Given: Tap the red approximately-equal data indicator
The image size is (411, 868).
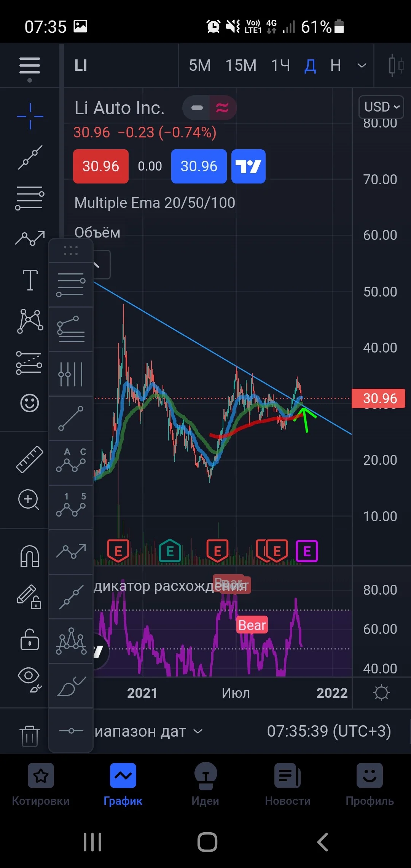Looking at the screenshot, I should pyautogui.click(x=223, y=108).
